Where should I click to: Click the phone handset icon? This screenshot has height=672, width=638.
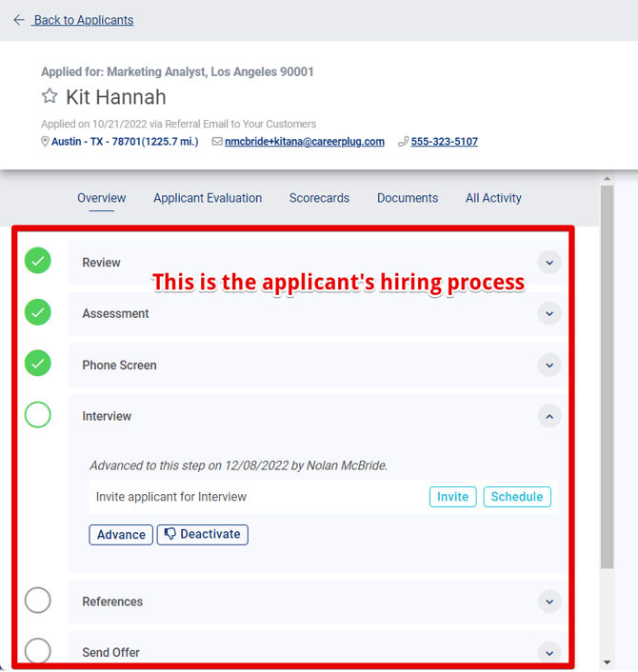(403, 142)
